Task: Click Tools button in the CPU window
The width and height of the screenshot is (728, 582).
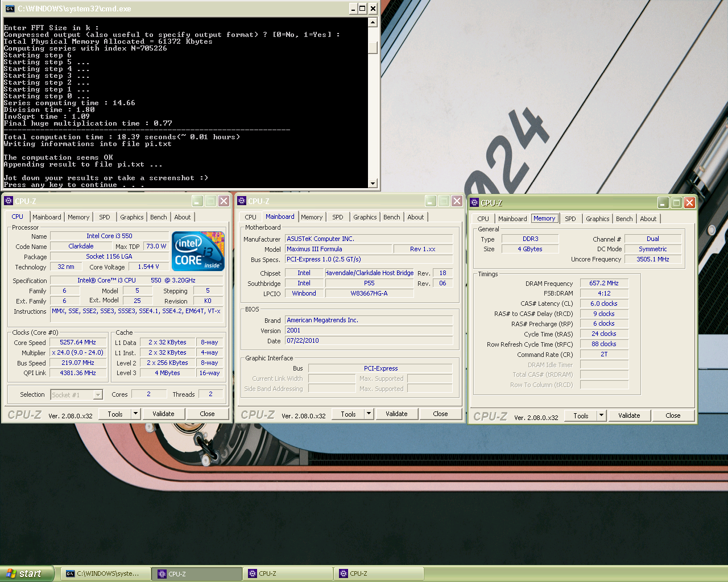Action: tap(115, 414)
